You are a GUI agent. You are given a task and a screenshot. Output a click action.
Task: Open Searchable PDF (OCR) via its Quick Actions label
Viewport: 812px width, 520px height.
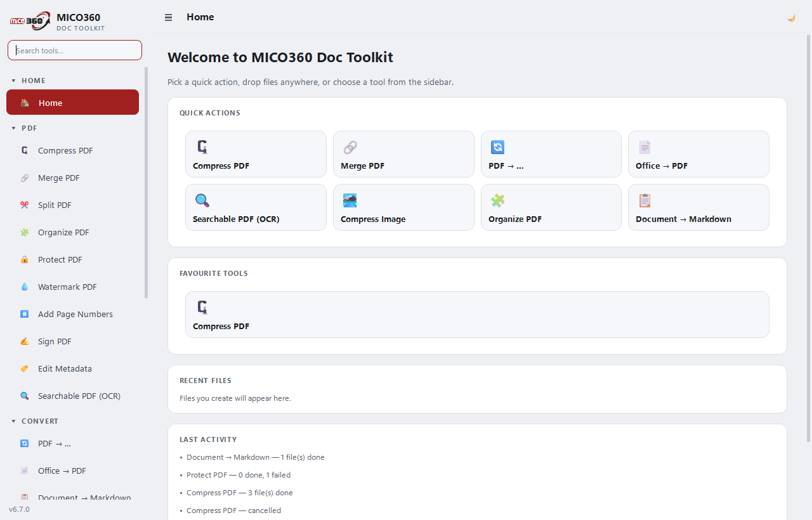[236, 219]
